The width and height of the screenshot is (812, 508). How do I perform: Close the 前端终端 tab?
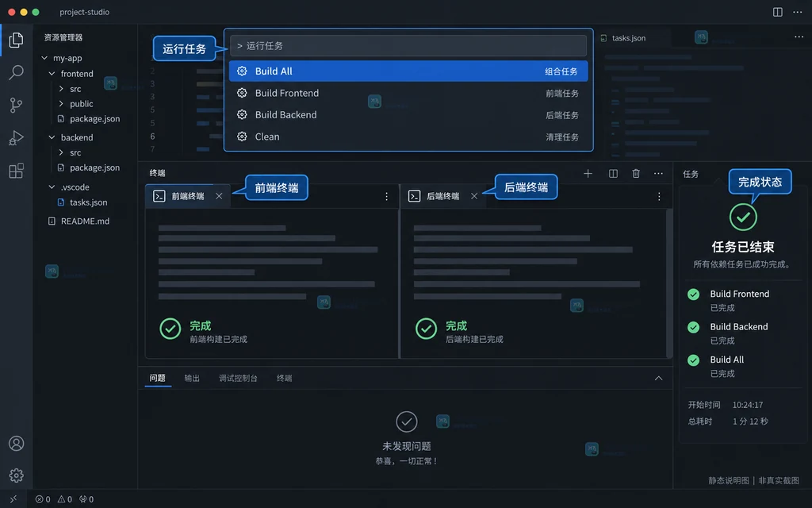219,196
